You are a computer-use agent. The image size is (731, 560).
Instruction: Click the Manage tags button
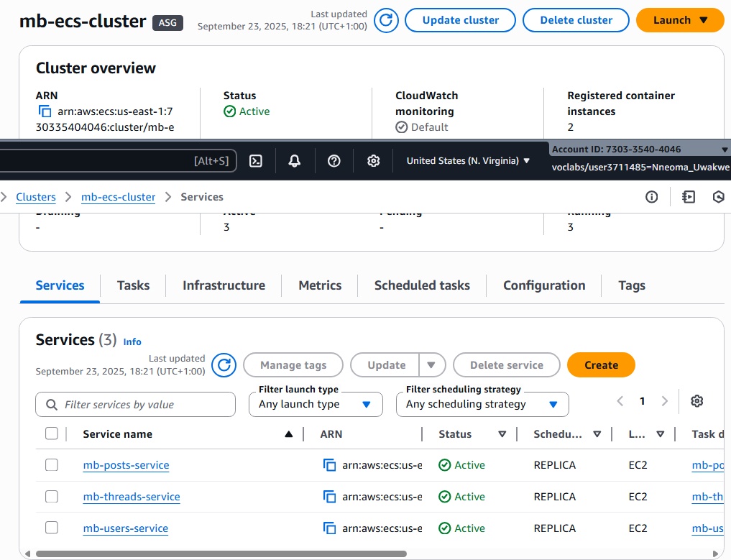(x=293, y=365)
